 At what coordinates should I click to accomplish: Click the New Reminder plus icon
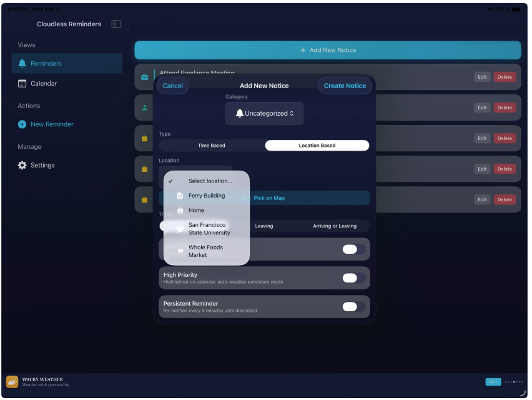coord(23,124)
